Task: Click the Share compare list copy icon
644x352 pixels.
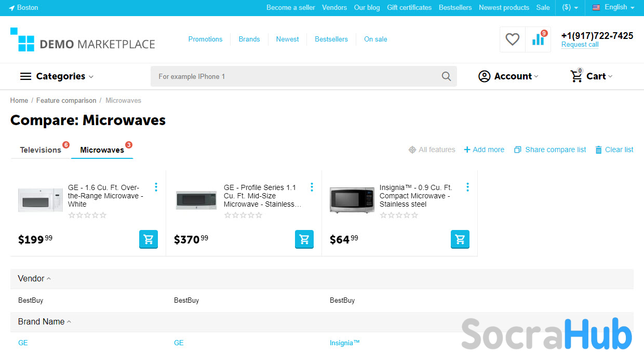Action: click(517, 150)
